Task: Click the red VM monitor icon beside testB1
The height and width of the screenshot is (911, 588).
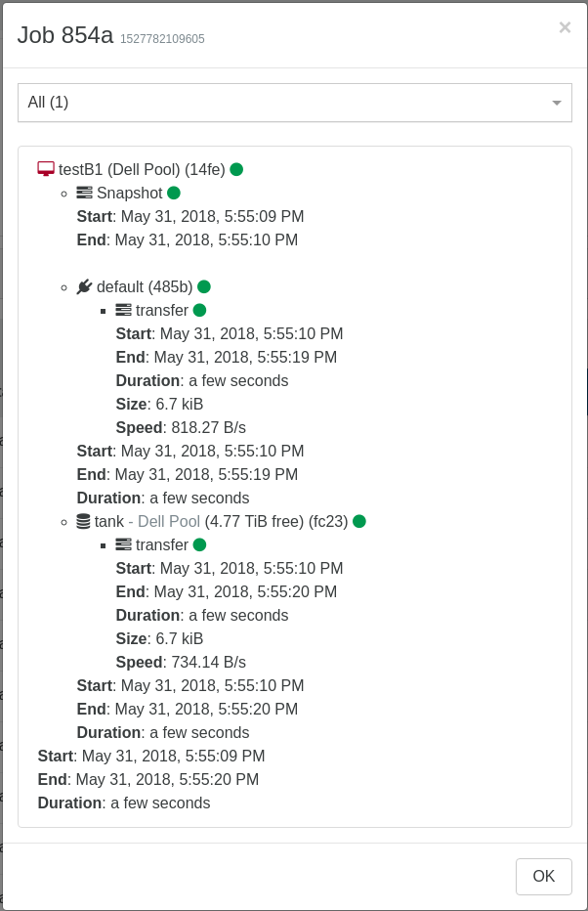Action: (46, 169)
